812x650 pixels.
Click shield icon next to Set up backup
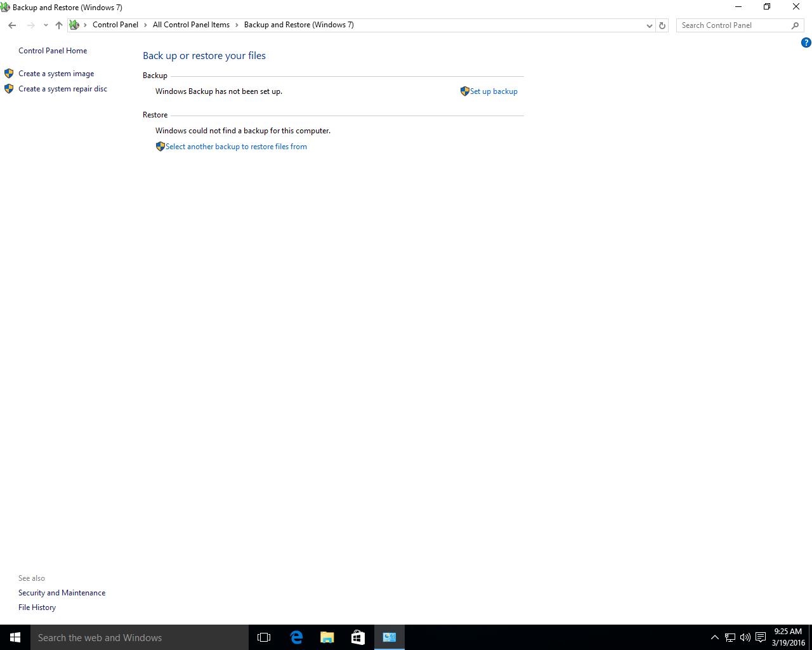pyautogui.click(x=464, y=91)
